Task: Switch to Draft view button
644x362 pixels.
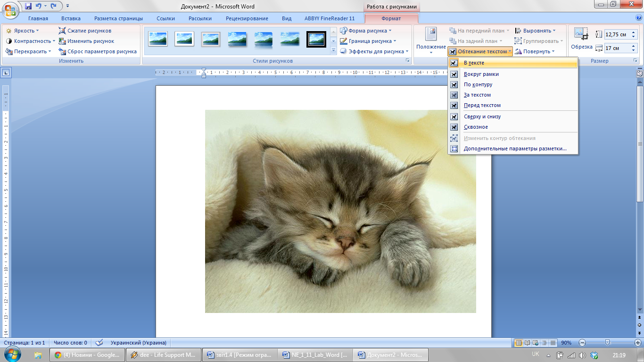Action: coord(553,343)
